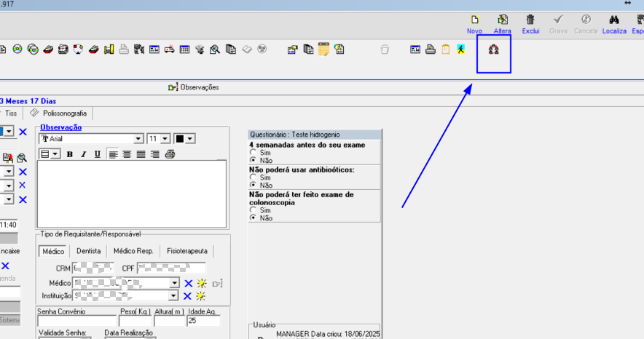Click the Novo new-record icon

pos(475,20)
